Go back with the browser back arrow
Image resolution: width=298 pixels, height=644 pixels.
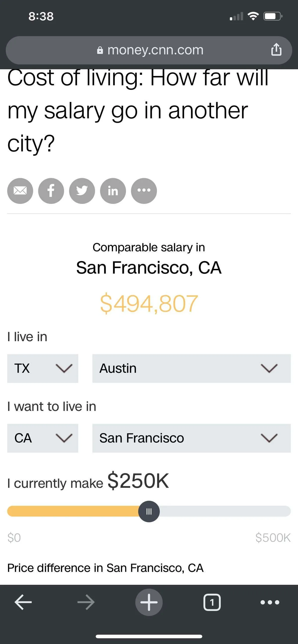click(23, 602)
